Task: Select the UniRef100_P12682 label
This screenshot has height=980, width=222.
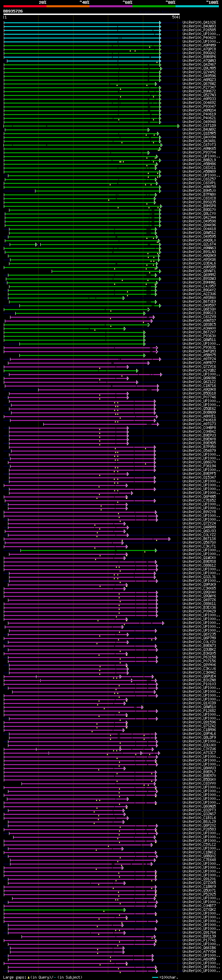Action: point(199,711)
